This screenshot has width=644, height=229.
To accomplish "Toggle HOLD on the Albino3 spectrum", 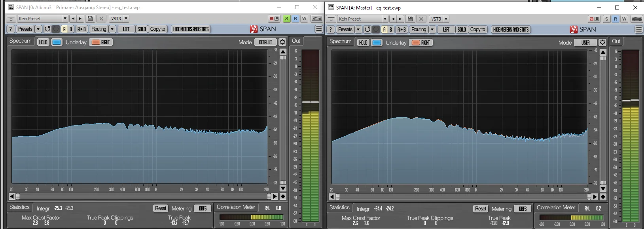I will point(43,42).
